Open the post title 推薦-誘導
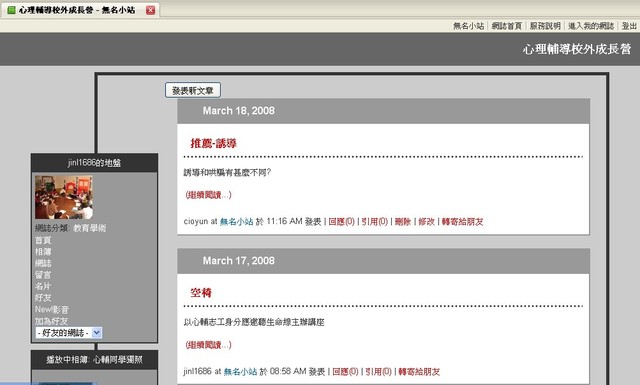 213,143
